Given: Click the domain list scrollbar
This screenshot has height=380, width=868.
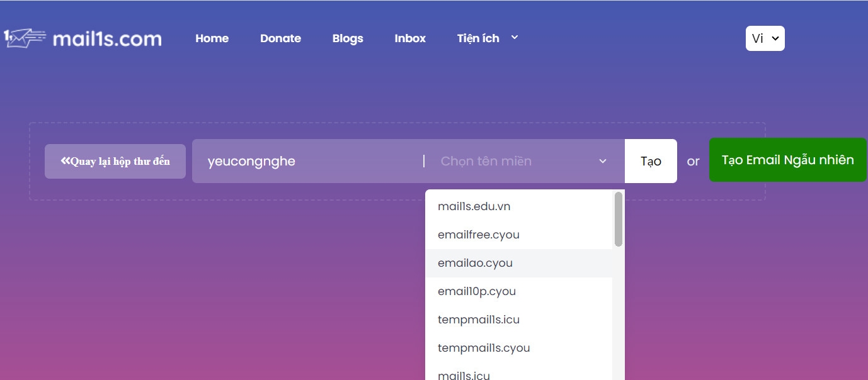Looking at the screenshot, I should click(619, 220).
